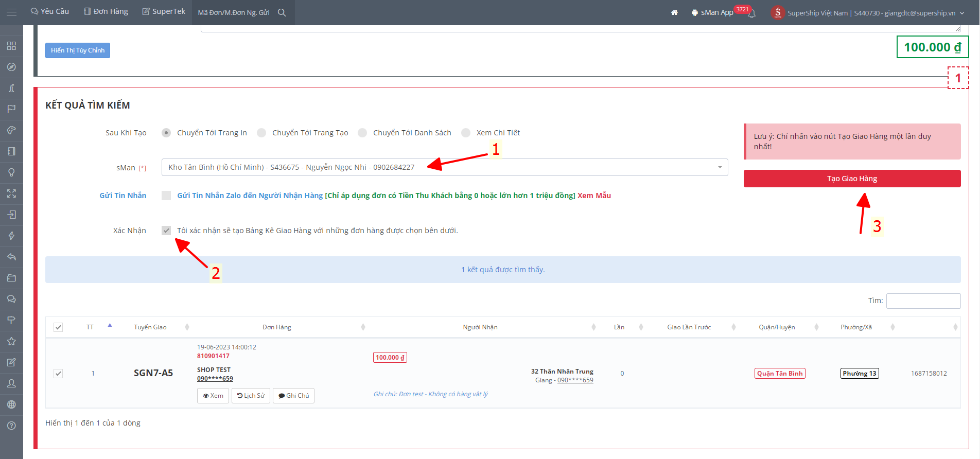980x459 pixels.
Task: Click recipient phone 090****659 under Giang
Action: coord(575,380)
